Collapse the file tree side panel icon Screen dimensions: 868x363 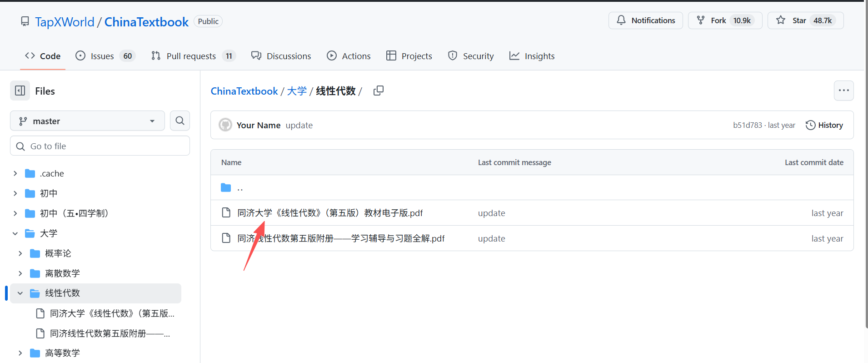20,91
